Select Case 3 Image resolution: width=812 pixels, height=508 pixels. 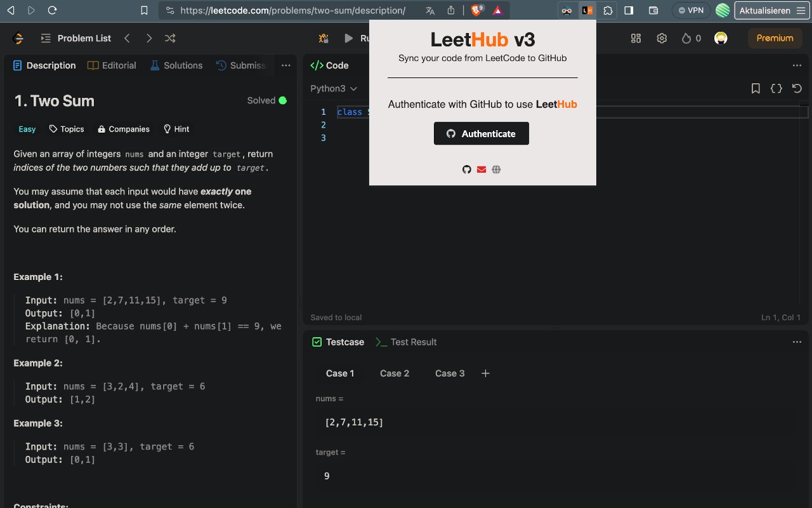[450, 373]
